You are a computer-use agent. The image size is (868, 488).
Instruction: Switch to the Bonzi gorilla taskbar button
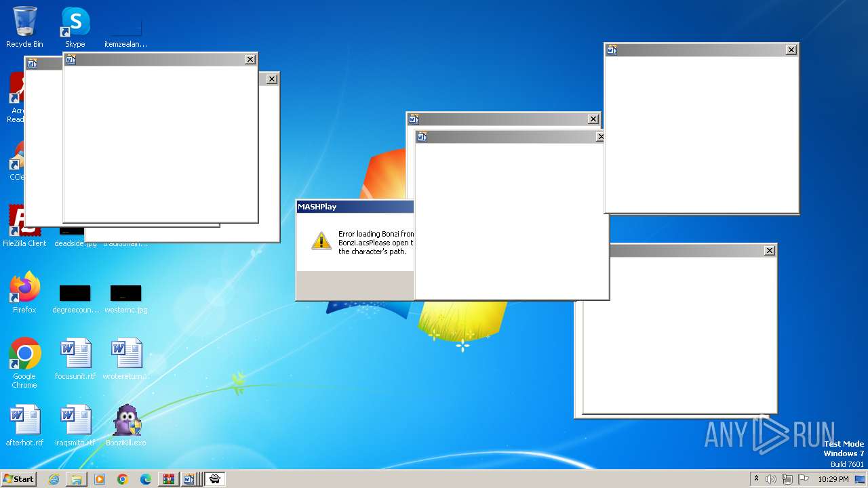coord(215,479)
